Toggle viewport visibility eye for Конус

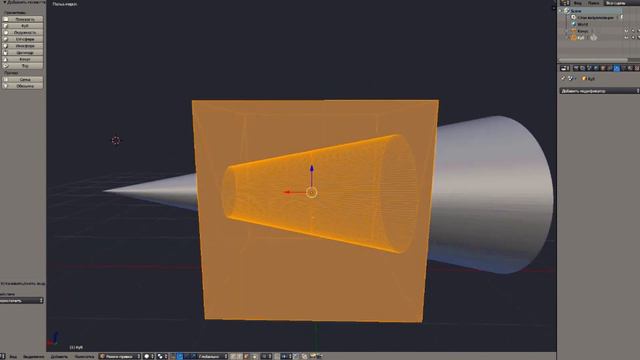click(x=627, y=31)
